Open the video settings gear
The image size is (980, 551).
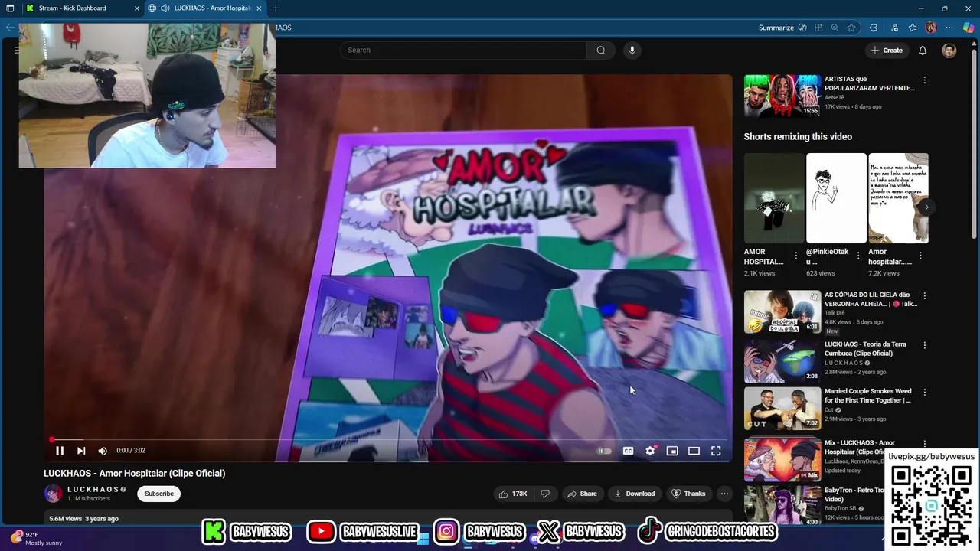pyautogui.click(x=650, y=451)
